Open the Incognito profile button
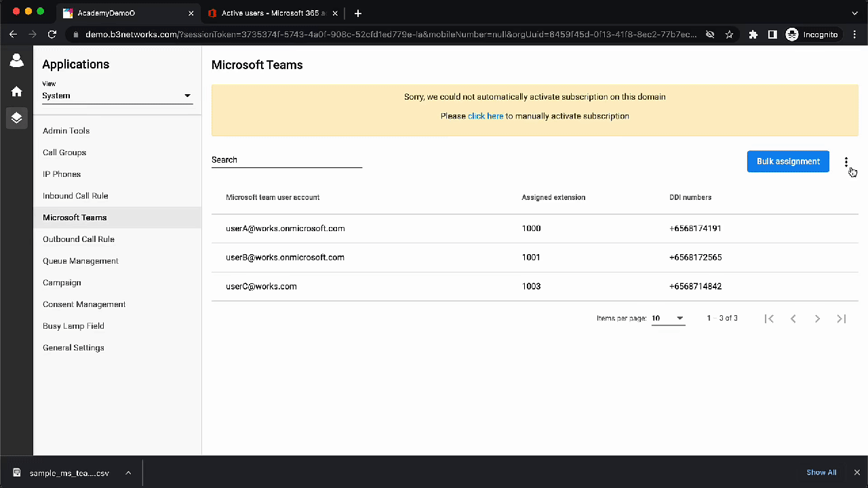The width and height of the screenshot is (868, 488). tap(812, 35)
